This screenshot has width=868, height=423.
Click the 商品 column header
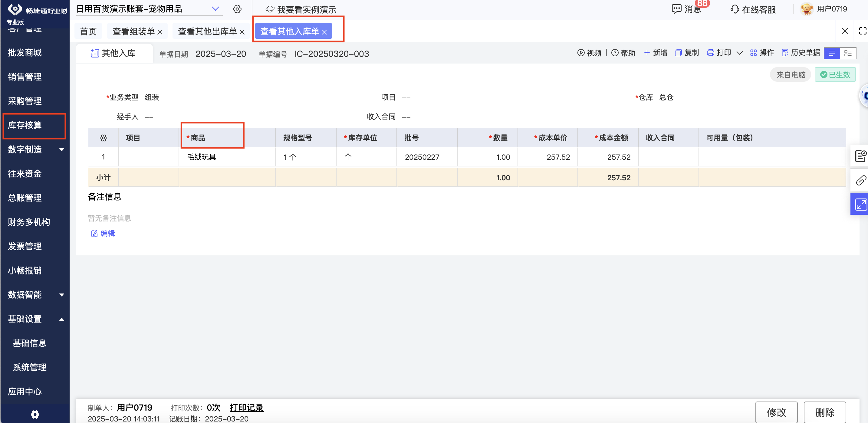[x=227, y=137]
